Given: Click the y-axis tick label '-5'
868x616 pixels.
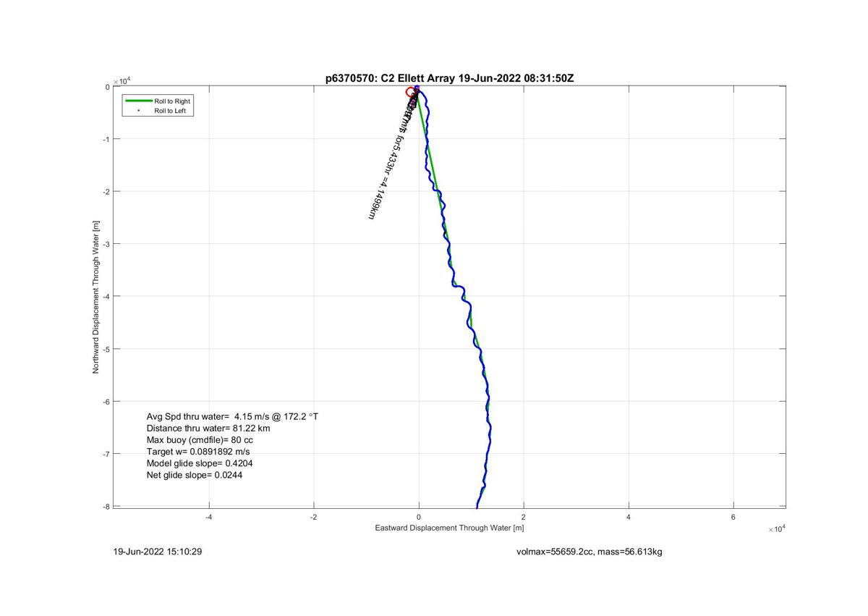Looking at the screenshot, I should 106,349.
